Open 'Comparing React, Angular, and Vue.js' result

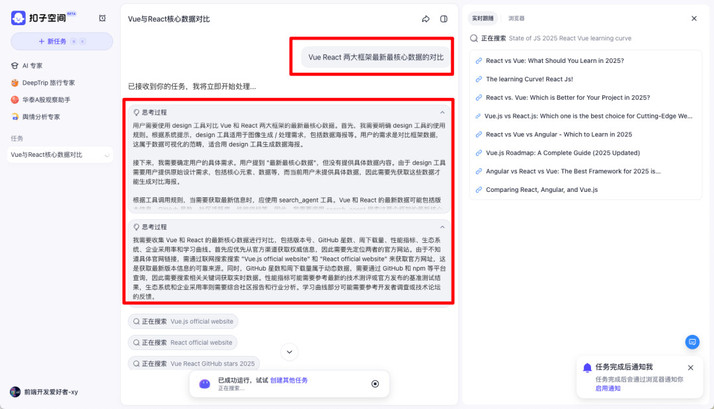pyautogui.click(x=541, y=190)
